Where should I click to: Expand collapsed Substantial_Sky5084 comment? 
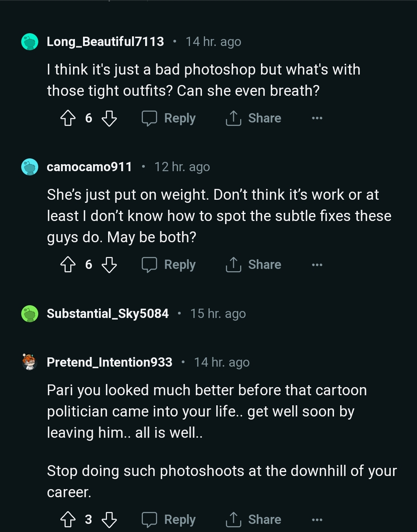[108, 313]
